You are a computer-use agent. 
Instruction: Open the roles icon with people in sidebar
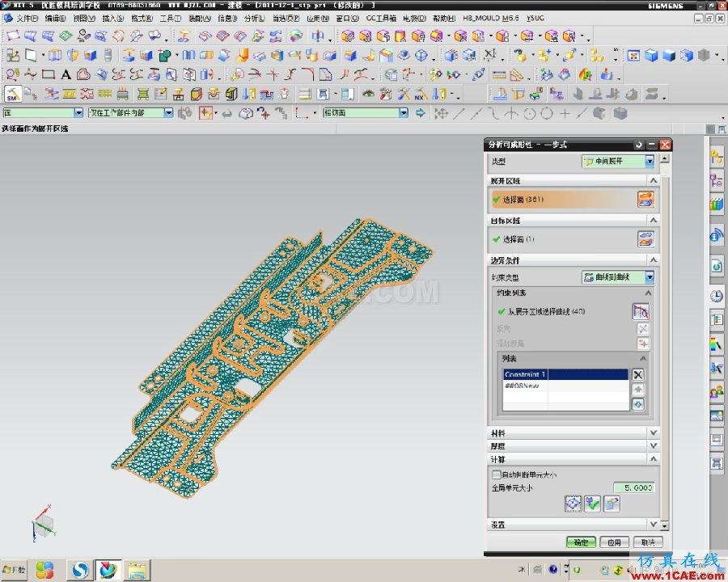[717, 393]
